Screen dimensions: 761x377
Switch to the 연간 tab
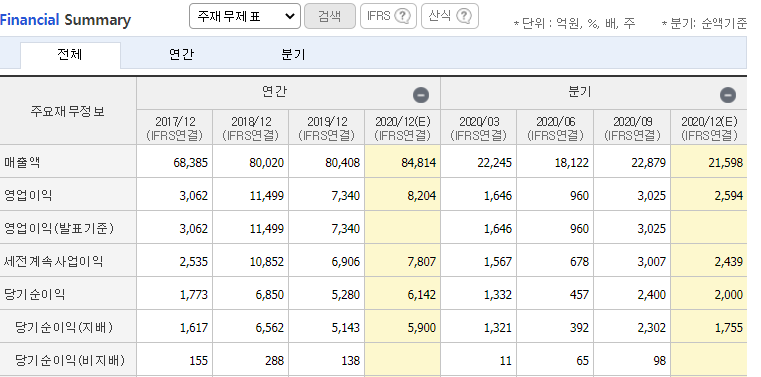(182, 54)
